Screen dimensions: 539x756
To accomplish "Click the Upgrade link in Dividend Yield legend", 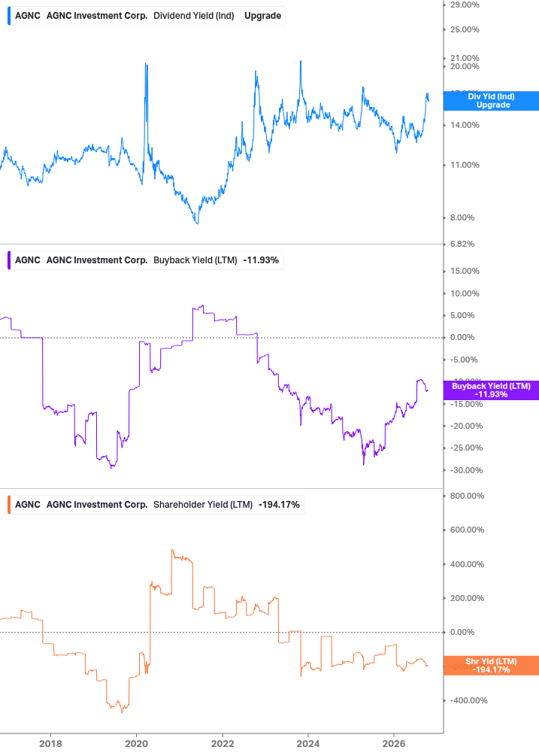I will coord(262,16).
